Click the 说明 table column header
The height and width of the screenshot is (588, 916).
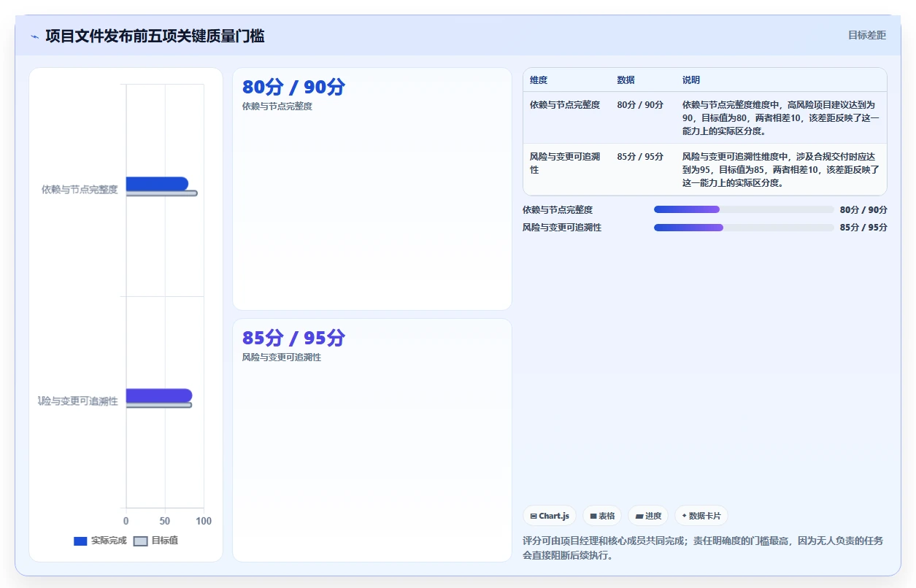[691, 80]
